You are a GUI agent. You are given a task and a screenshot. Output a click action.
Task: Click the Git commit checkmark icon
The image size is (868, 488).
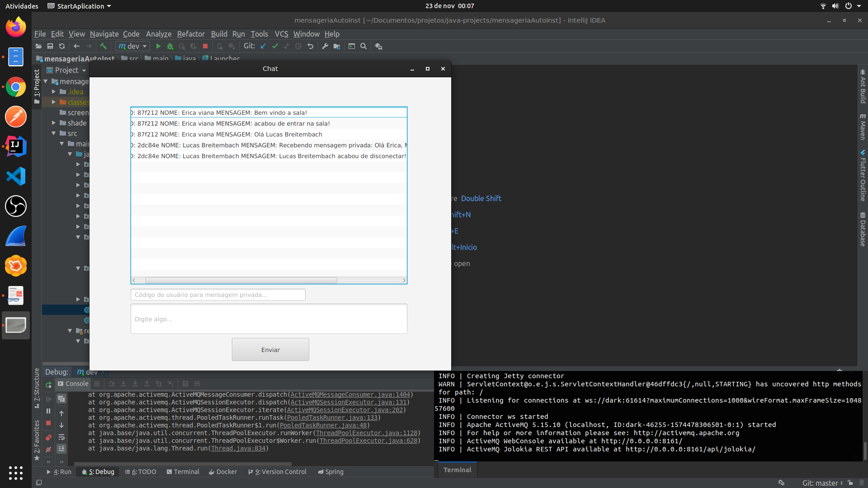[x=275, y=46]
